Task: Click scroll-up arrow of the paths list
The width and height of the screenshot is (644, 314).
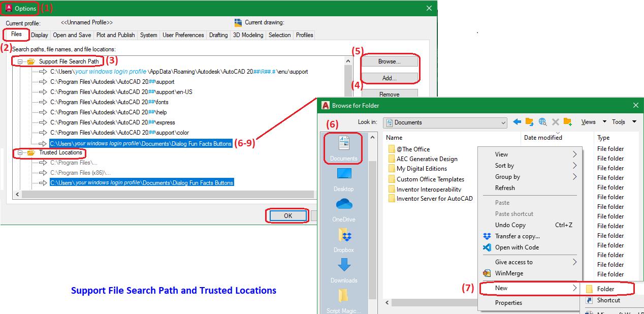Action: point(348,61)
